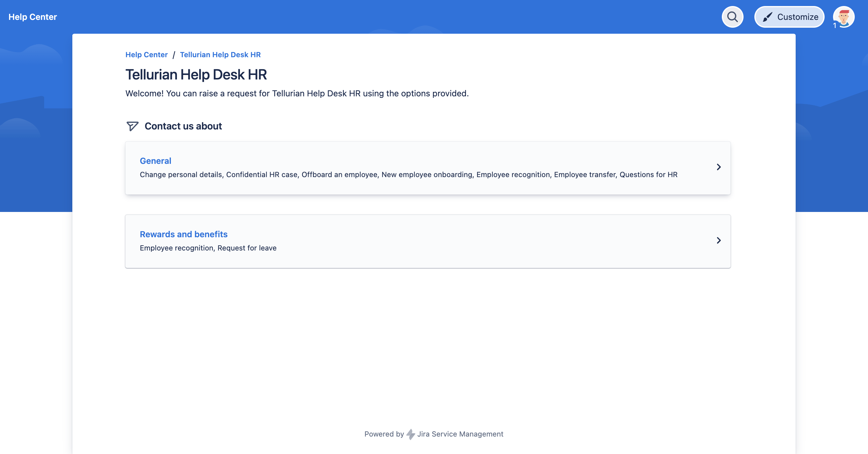Click the Jira Service Management logo
The image size is (868, 454).
(410, 434)
